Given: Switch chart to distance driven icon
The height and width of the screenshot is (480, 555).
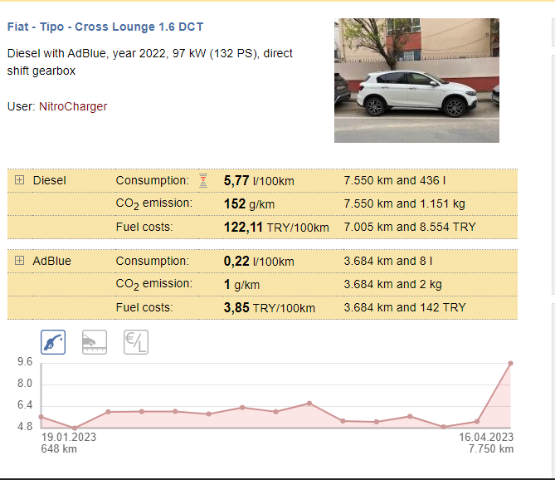Looking at the screenshot, I should (x=94, y=342).
